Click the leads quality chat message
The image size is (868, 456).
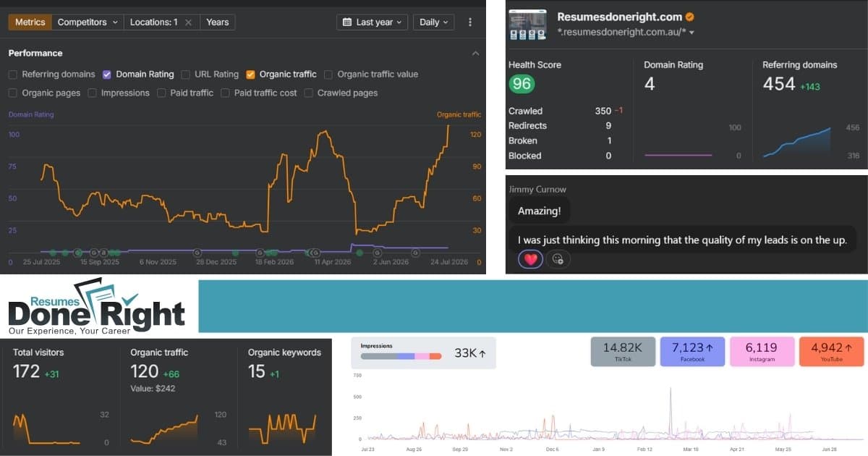(x=682, y=240)
